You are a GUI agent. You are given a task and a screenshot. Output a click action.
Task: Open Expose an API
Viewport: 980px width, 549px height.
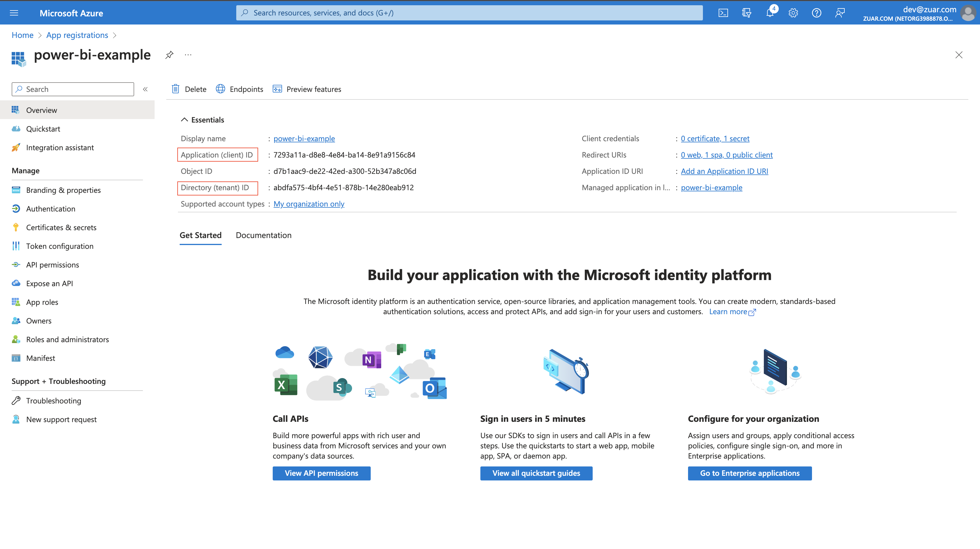(77, 283)
